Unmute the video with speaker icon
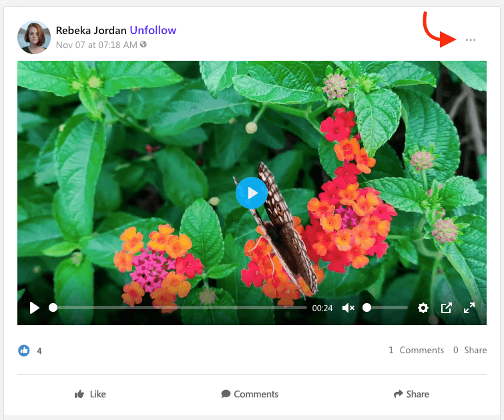Screen dimensions: 504x420 click(348, 308)
